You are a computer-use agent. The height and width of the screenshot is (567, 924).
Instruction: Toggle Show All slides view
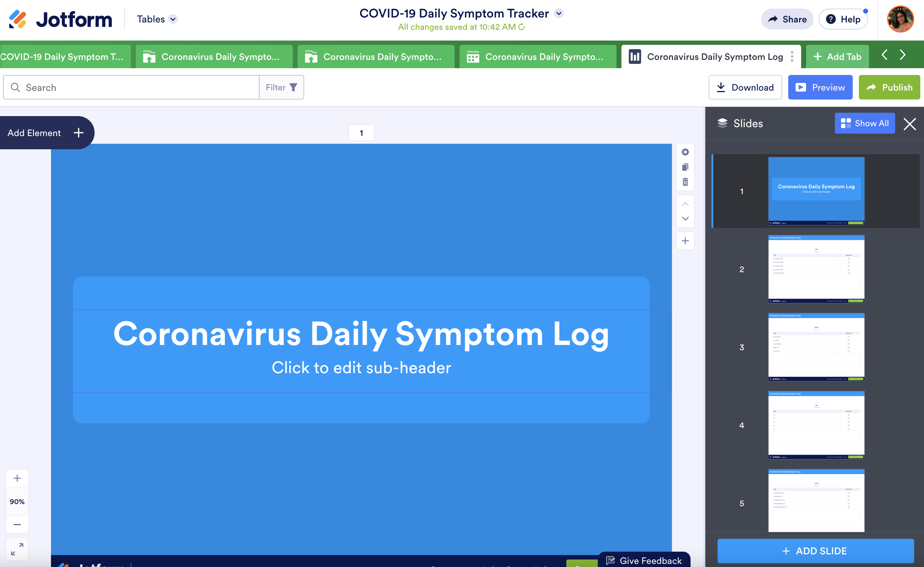(x=864, y=123)
